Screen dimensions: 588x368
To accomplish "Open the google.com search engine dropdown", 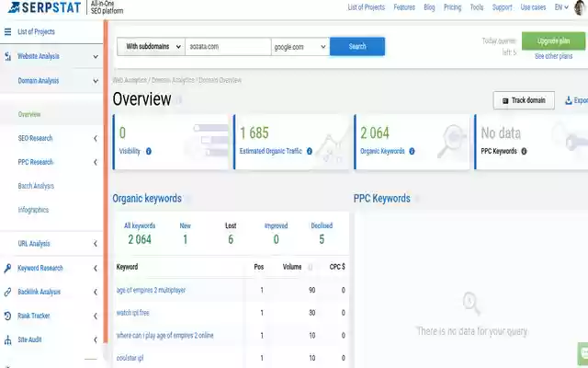I will [300, 47].
